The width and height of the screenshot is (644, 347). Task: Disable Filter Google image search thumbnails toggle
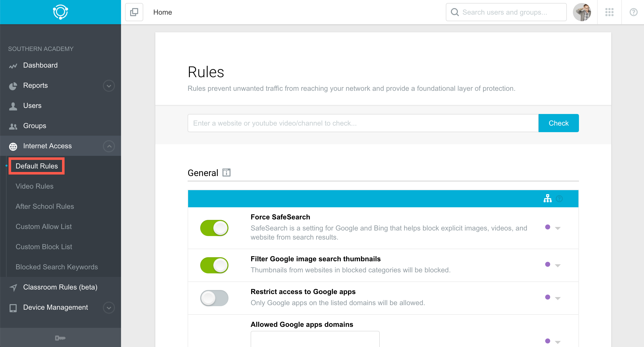[214, 265]
